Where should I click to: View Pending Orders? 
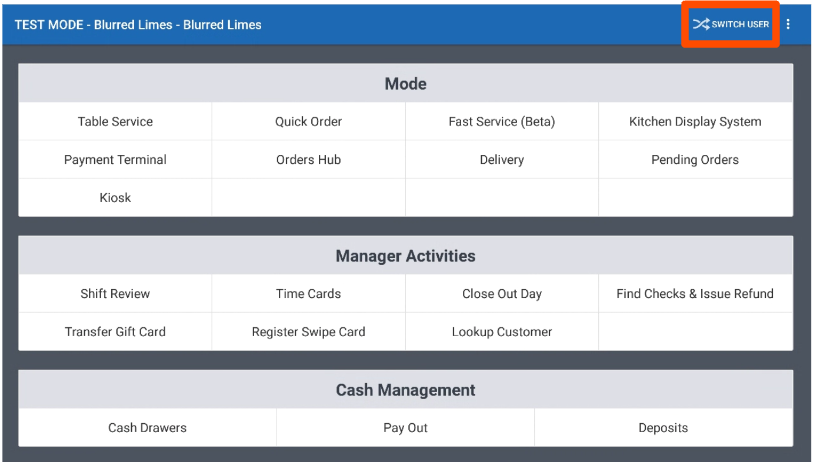[x=695, y=160]
